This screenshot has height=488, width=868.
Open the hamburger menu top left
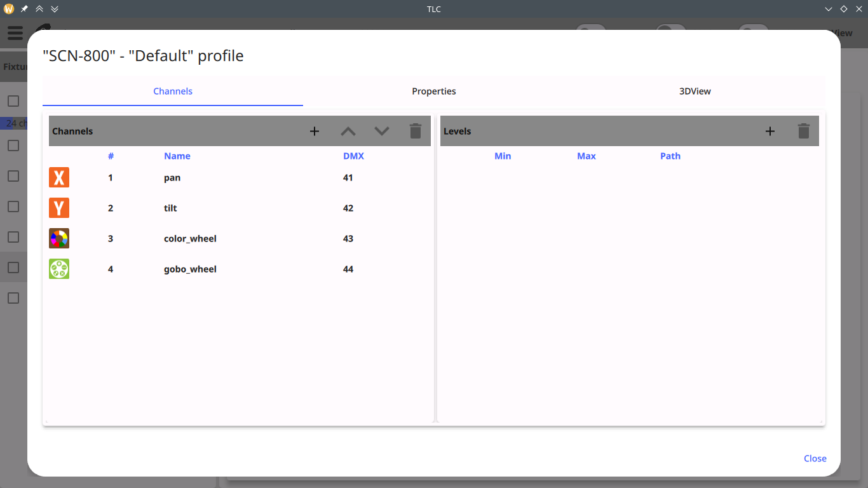pyautogui.click(x=15, y=33)
